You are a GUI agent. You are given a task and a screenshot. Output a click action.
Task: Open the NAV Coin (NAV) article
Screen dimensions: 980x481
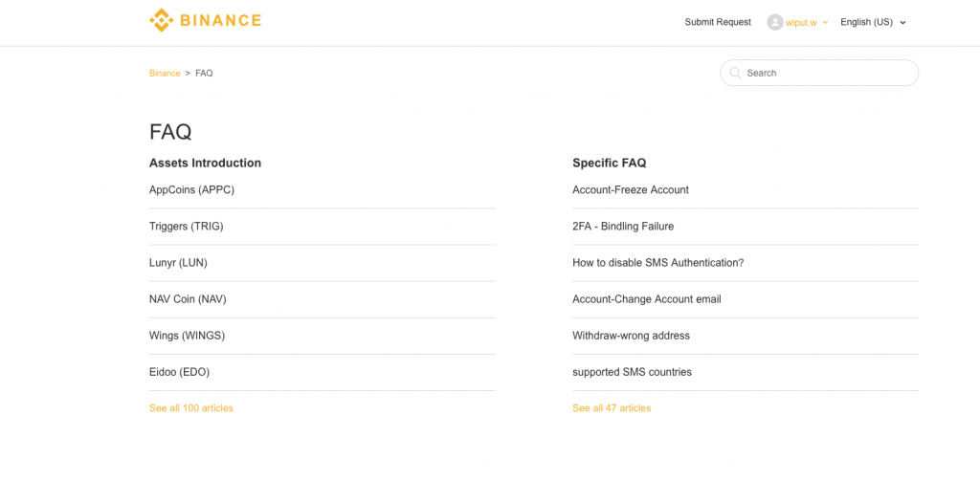pos(188,299)
